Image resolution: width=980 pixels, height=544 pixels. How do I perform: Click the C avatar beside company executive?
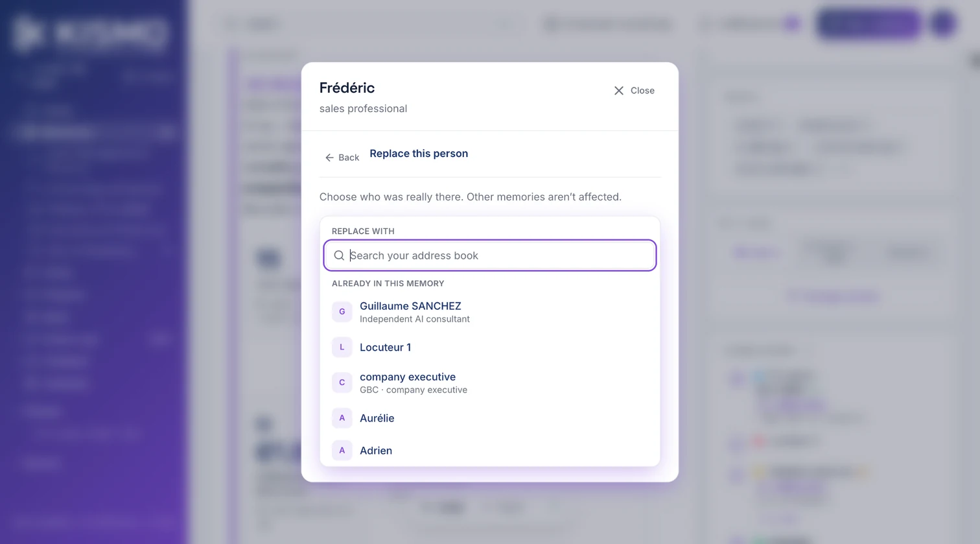[x=342, y=383]
